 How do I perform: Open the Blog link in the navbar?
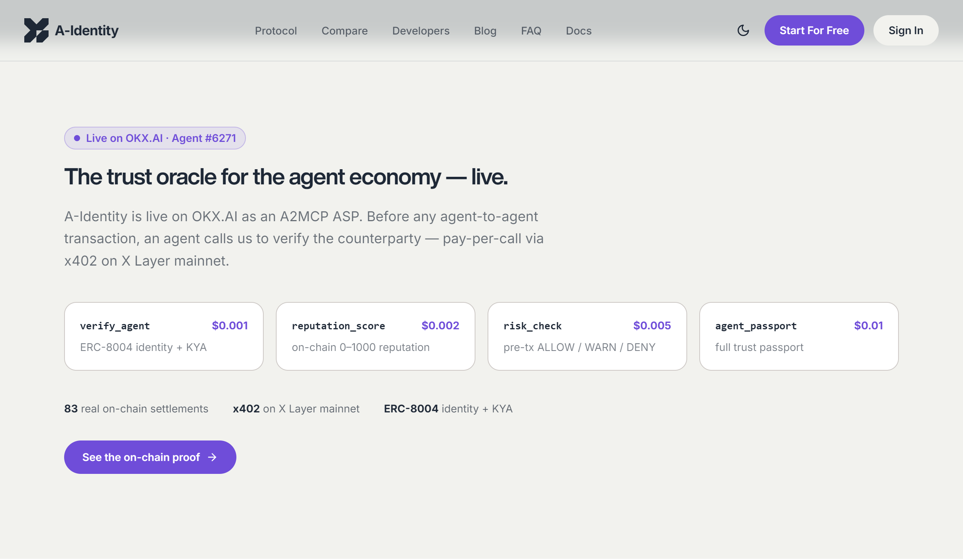pos(485,31)
